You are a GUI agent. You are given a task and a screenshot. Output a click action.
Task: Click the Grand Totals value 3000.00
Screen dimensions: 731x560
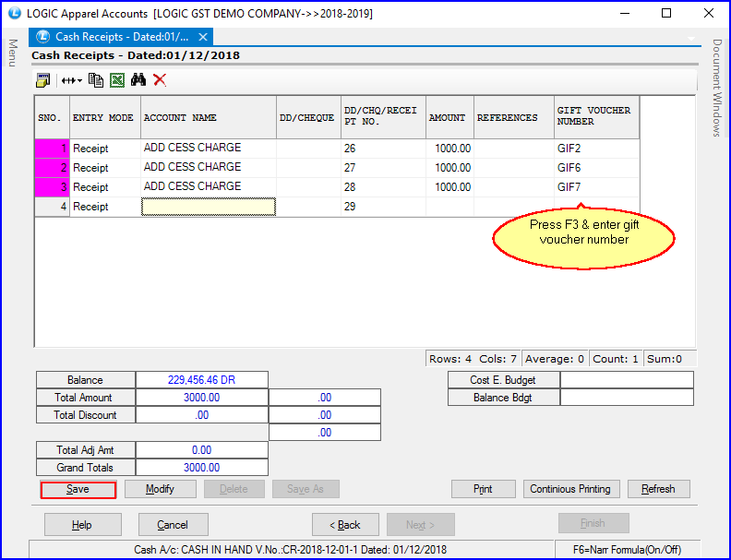tap(202, 468)
